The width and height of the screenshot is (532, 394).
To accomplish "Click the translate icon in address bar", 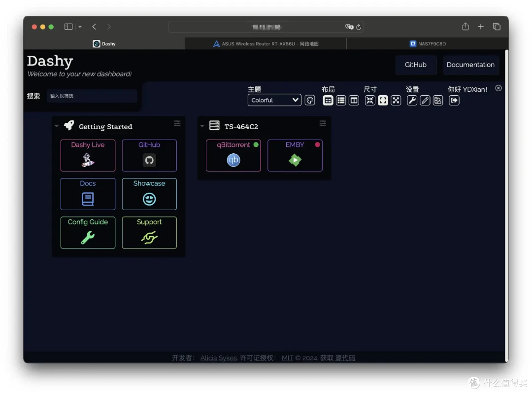I will click(349, 27).
